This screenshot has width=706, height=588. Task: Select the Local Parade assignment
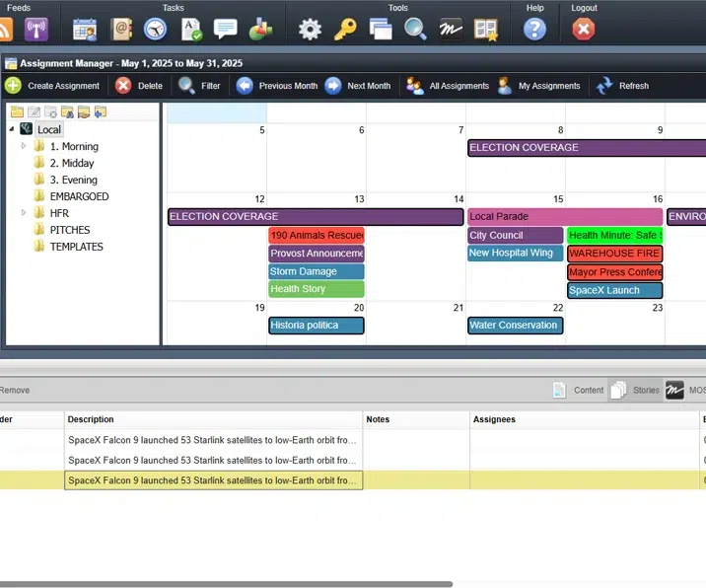[565, 216]
